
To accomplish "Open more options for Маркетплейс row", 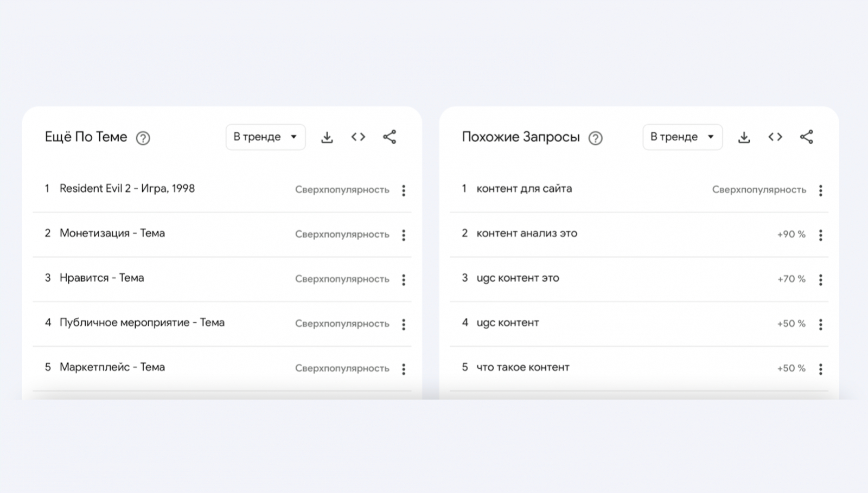I will 404,369.
